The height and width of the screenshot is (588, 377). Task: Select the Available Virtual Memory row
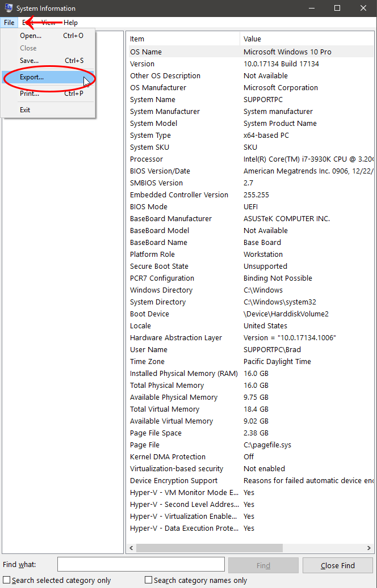[251, 421]
